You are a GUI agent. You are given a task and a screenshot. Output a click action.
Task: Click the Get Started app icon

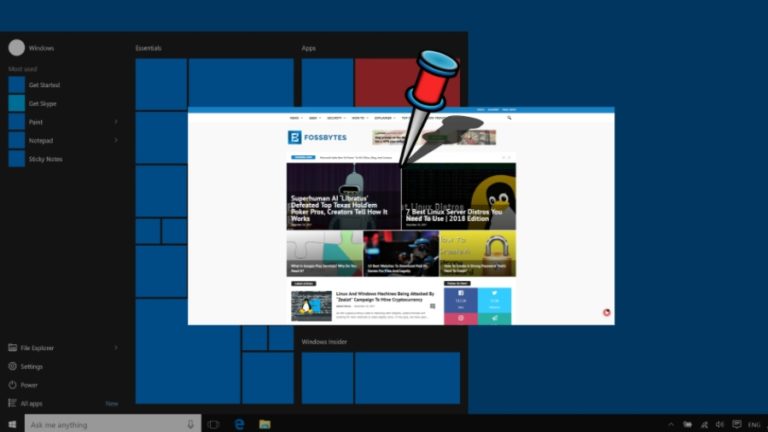click(x=17, y=85)
